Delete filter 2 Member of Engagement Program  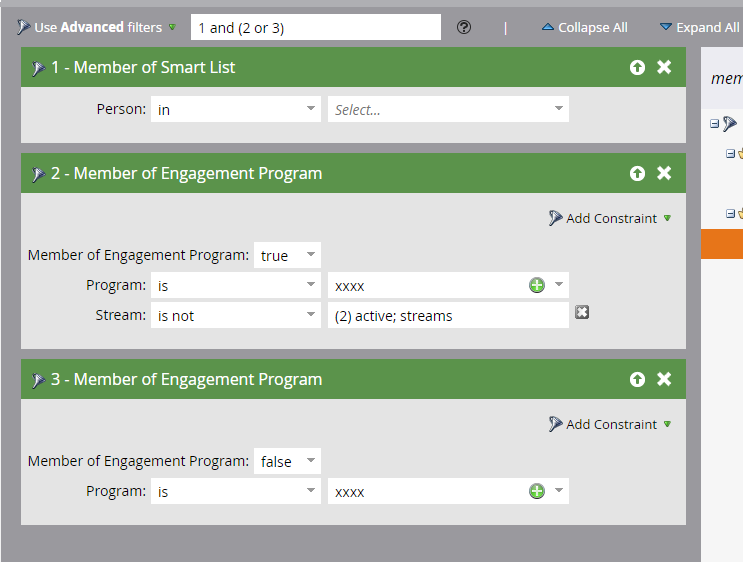click(664, 173)
